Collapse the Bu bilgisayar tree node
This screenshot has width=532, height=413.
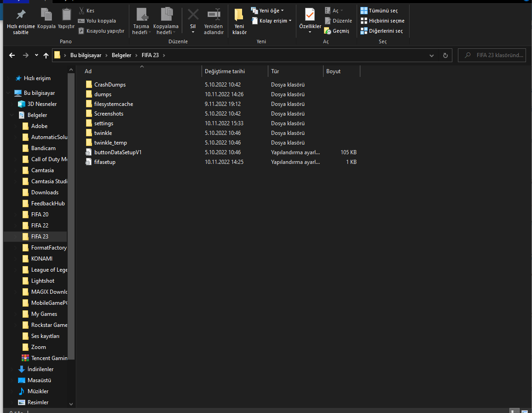[8, 93]
